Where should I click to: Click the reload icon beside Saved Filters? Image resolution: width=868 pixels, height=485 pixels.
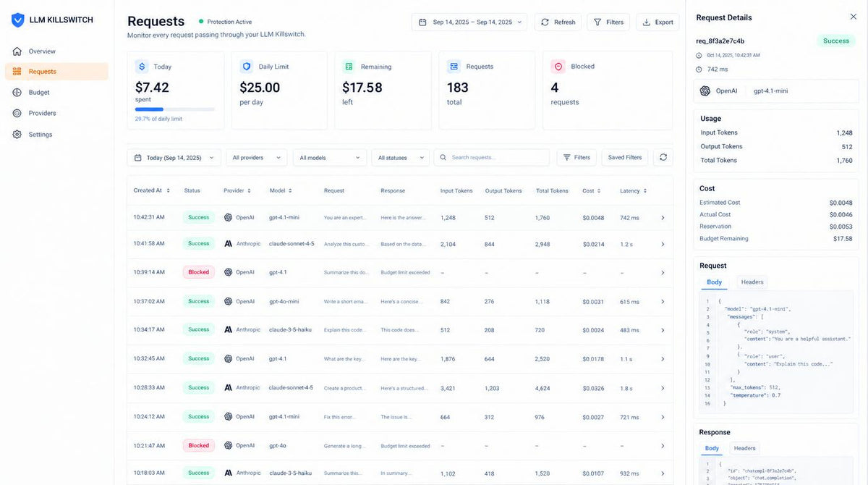(663, 157)
